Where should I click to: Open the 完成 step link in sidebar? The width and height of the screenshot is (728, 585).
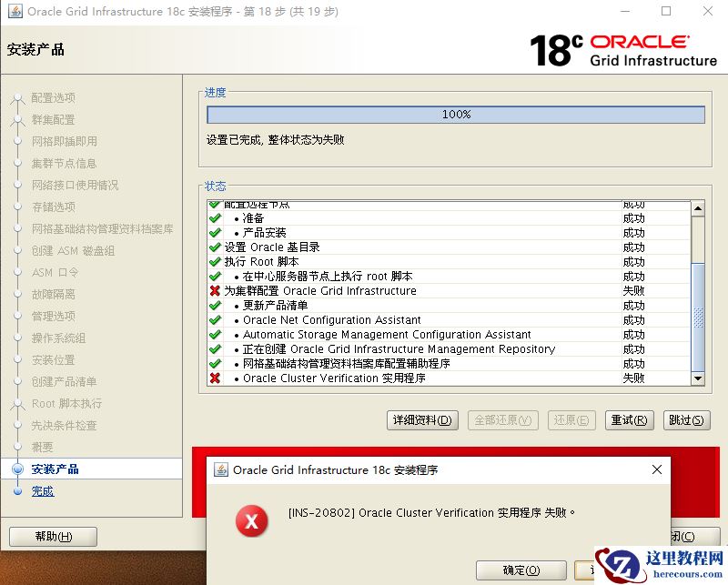(x=43, y=490)
